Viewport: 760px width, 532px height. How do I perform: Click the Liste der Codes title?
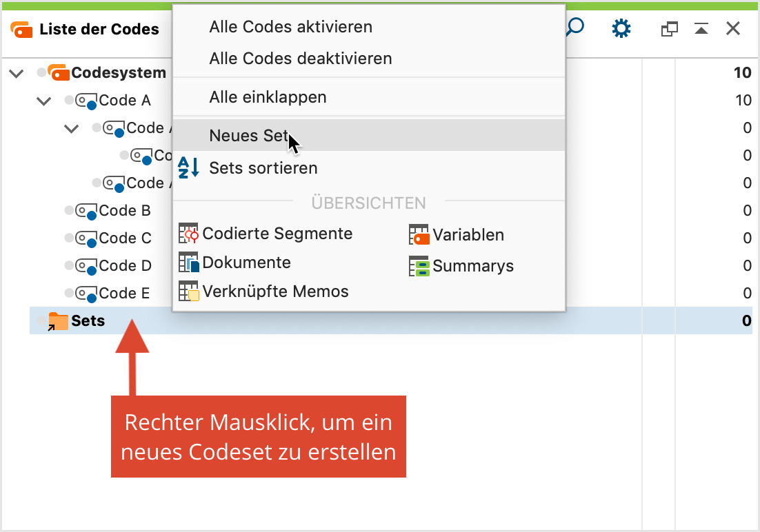(99, 29)
